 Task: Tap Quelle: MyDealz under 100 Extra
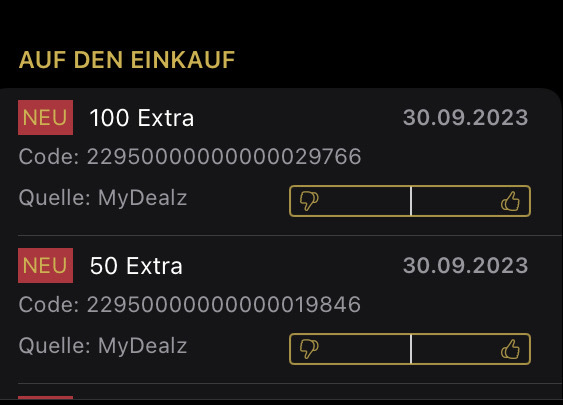(x=103, y=198)
